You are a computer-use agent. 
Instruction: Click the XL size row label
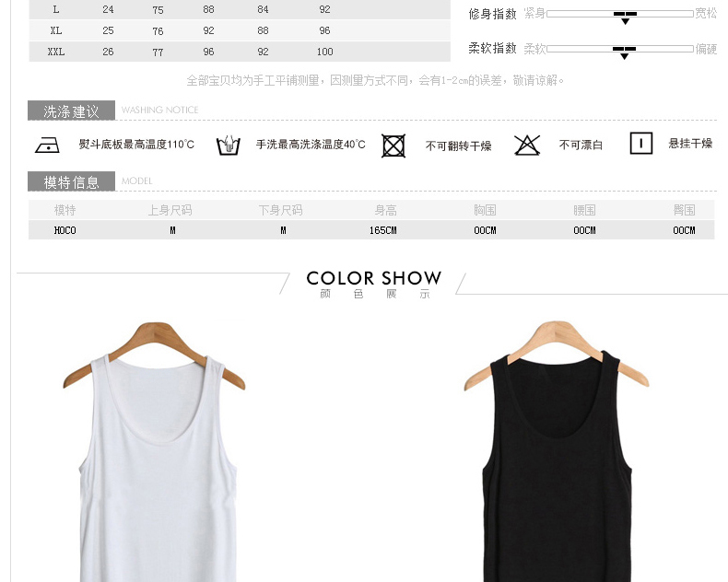tap(56, 30)
